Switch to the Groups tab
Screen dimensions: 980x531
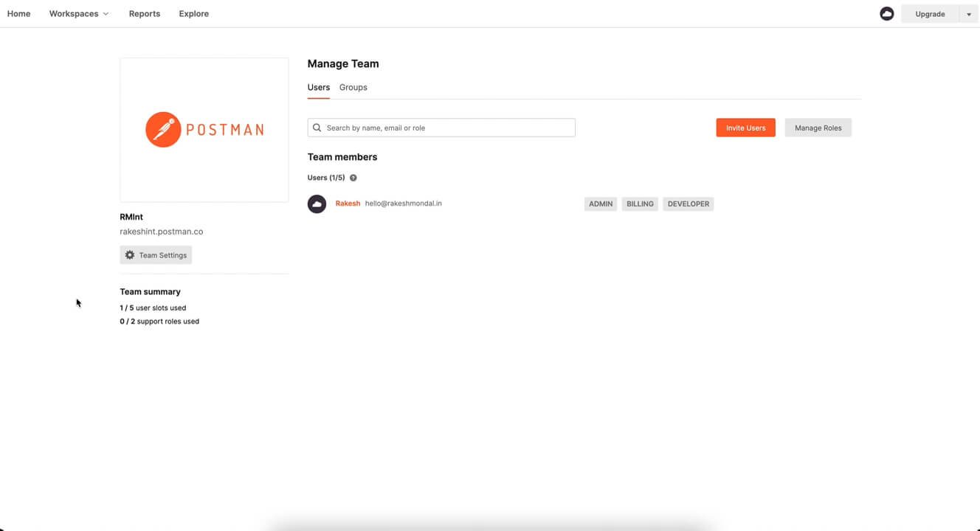click(353, 87)
